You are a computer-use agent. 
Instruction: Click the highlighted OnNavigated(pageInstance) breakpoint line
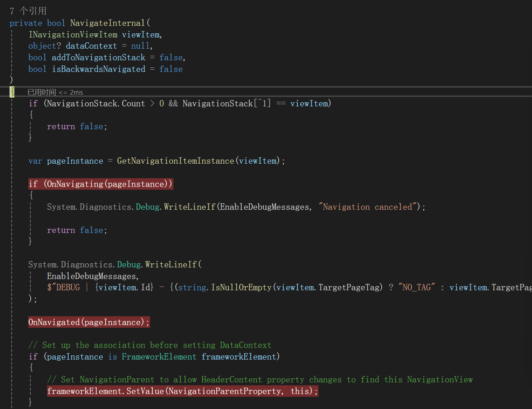click(89, 322)
